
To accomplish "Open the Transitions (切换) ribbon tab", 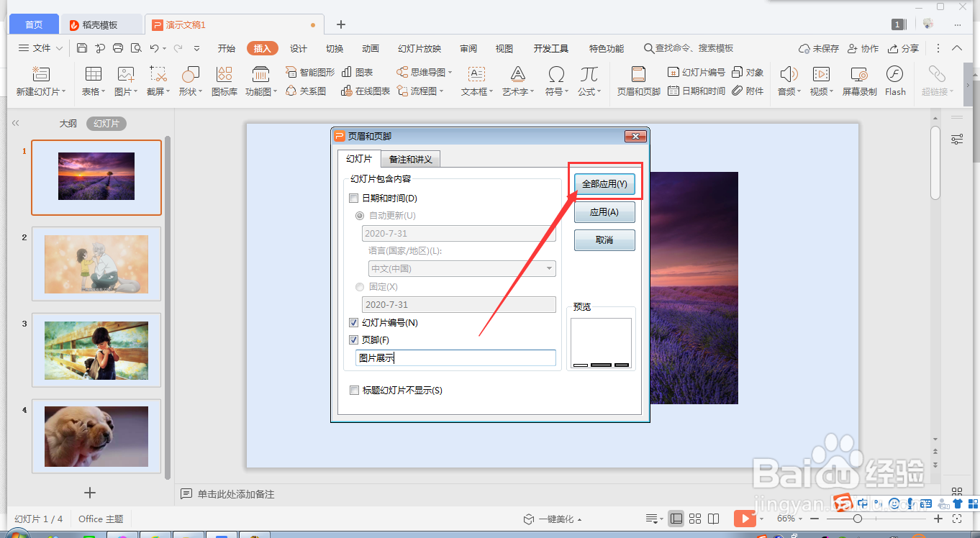I will (335, 48).
